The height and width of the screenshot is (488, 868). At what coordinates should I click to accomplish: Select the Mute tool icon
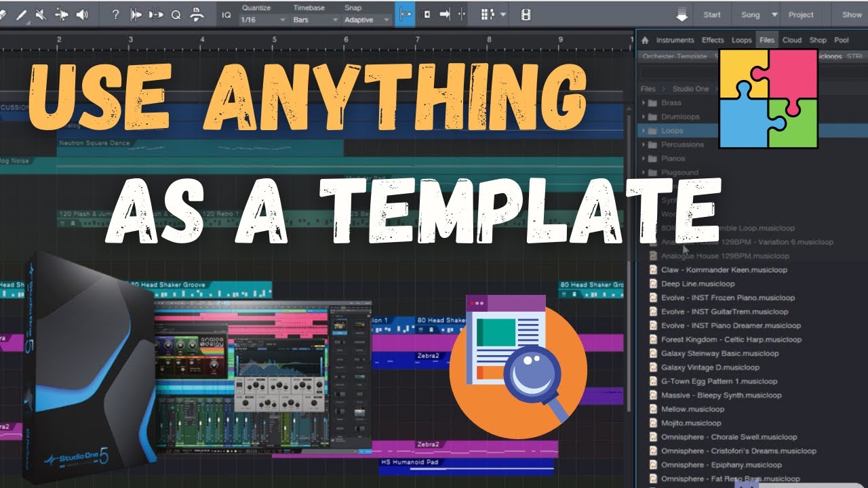[x=41, y=14]
